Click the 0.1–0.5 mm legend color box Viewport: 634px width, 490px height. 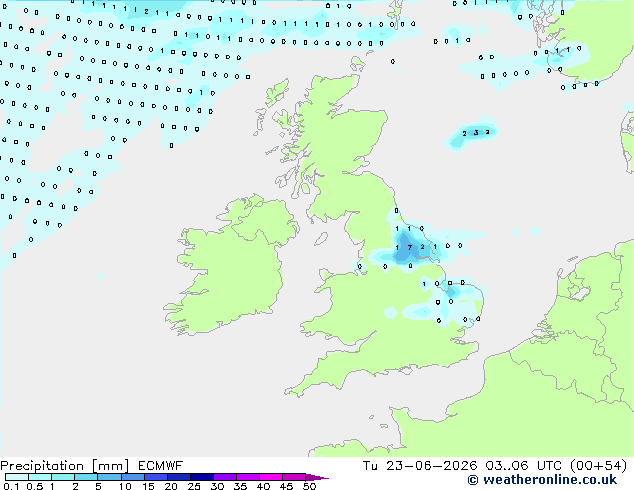click(17, 477)
